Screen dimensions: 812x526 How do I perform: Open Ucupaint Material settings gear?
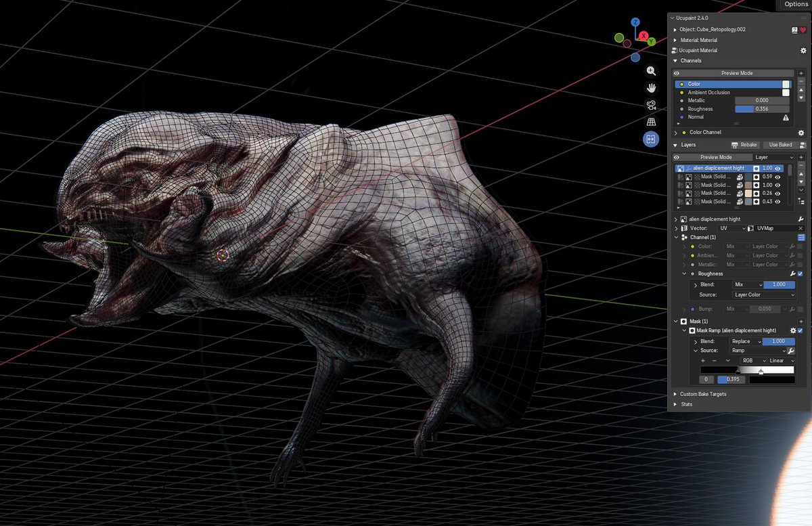803,50
